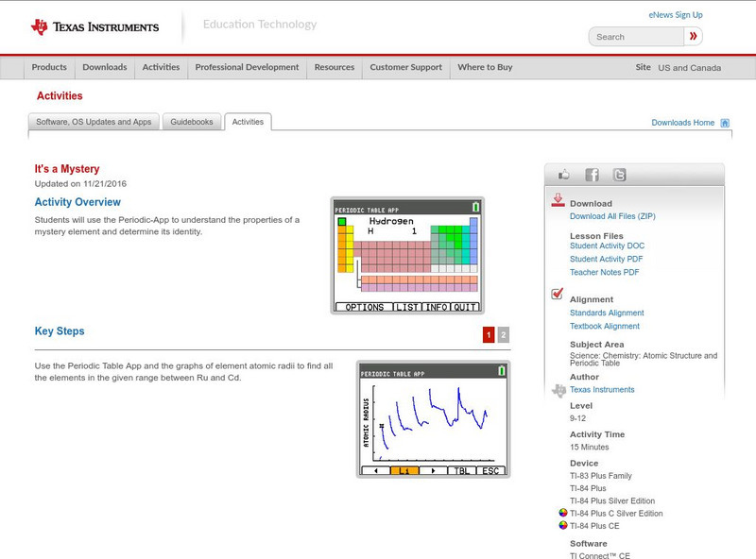This screenshot has width=756, height=559.
Task: Open the Professional Development menu
Action: click(247, 67)
